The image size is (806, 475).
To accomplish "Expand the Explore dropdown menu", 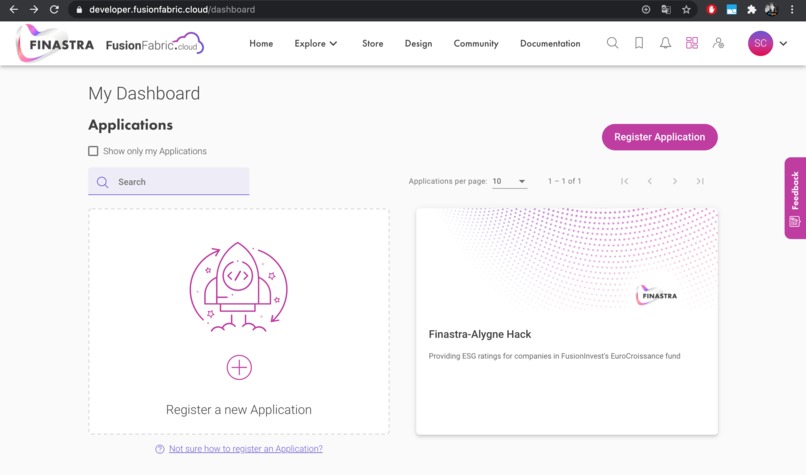I will pyautogui.click(x=316, y=44).
